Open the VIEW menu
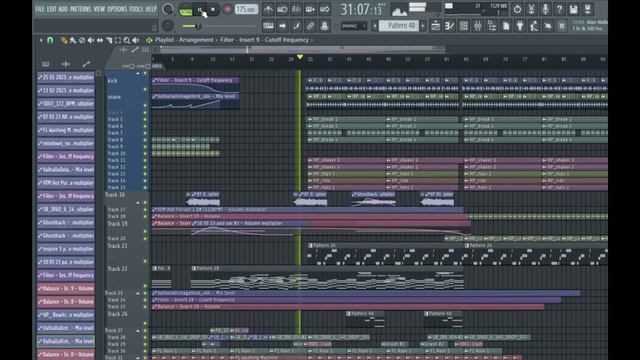640x360 pixels. (x=99, y=9)
